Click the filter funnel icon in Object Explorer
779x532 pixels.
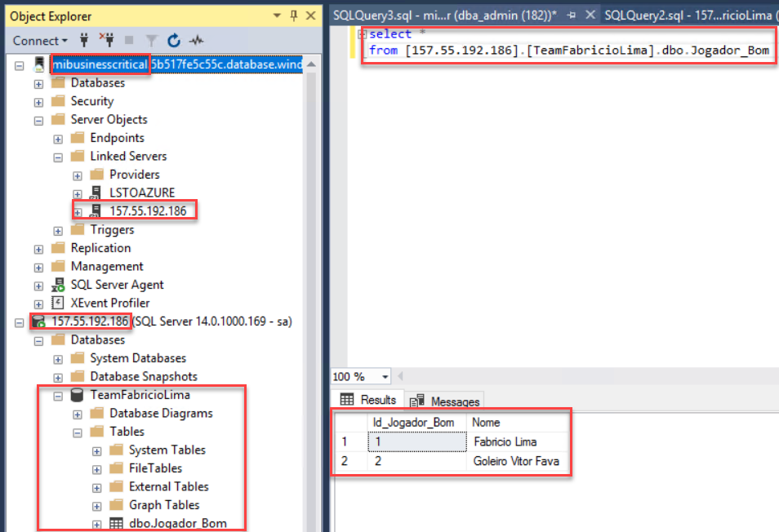152,40
